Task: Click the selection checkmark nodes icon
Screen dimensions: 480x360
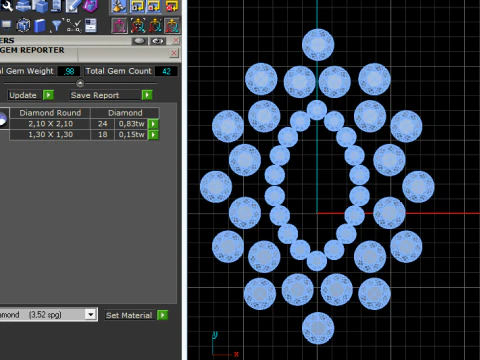Action: coord(73,26)
